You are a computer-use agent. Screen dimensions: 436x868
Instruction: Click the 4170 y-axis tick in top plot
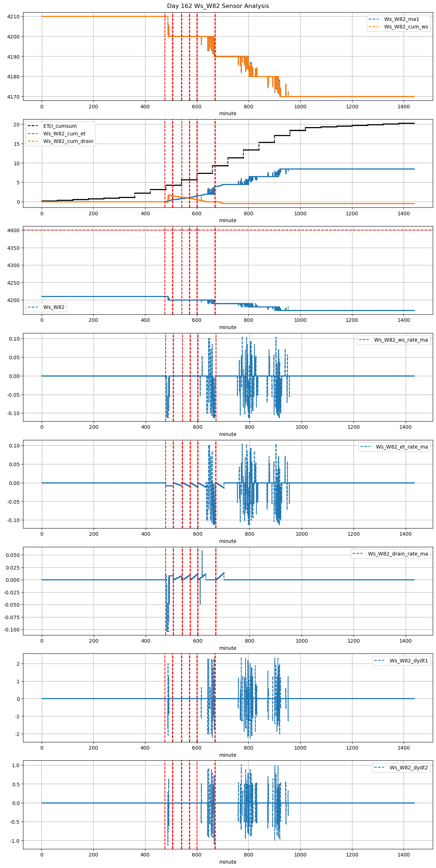point(13,97)
